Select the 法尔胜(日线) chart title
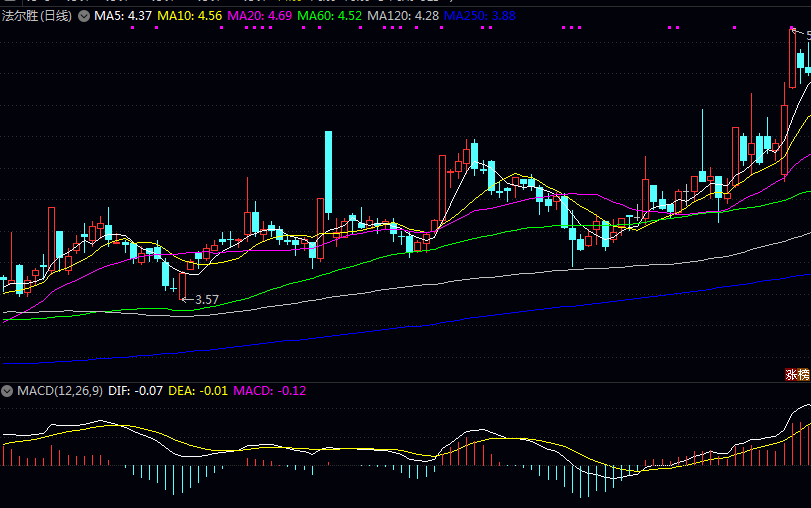This screenshot has width=811, height=508. point(37,16)
